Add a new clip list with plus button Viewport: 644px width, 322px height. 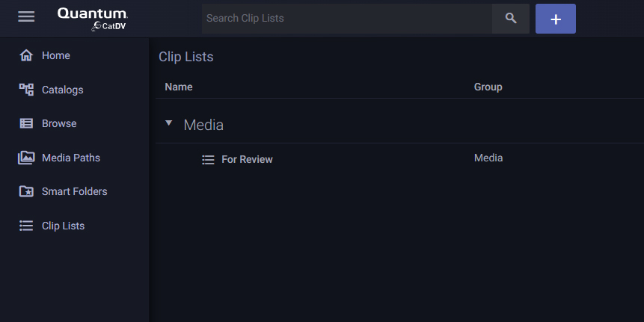[x=555, y=19]
